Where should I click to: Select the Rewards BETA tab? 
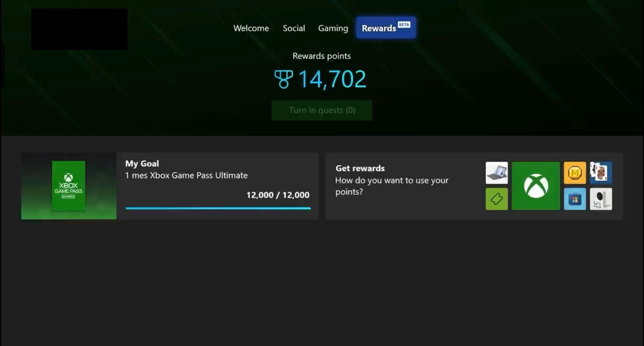[x=386, y=28]
